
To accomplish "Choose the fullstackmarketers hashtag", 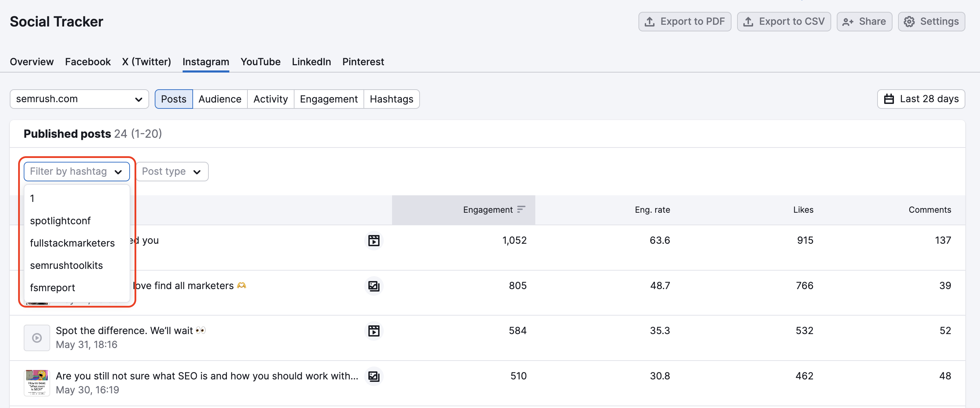I will 77,243.
